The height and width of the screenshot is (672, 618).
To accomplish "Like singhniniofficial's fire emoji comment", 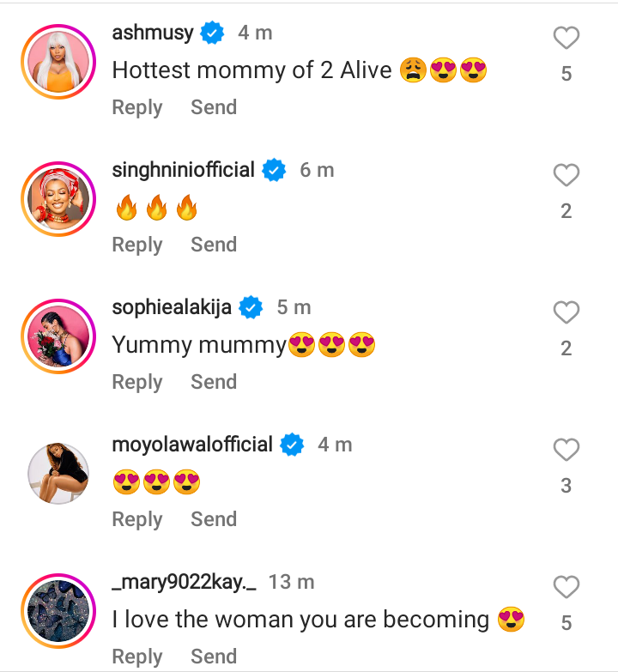I will coord(566,176).
